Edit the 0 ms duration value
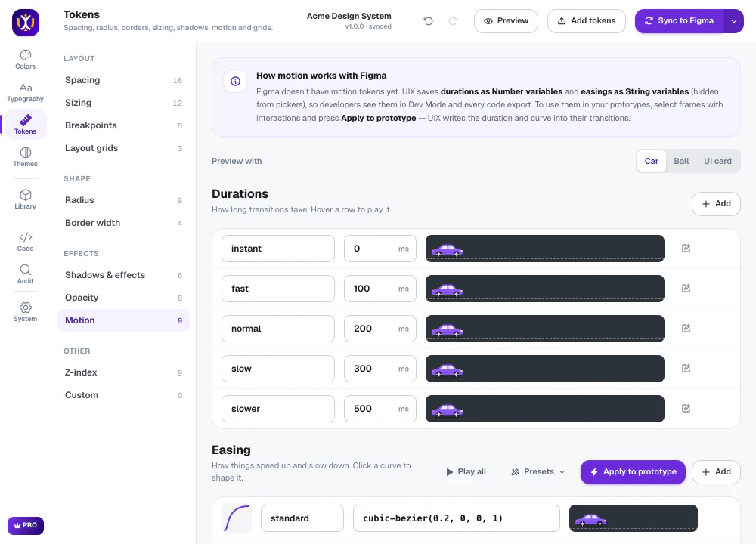This screenshot has width=756, height=544. (380, 249)
